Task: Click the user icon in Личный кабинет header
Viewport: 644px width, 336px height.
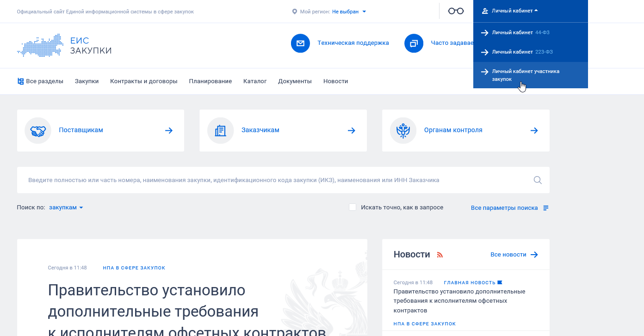Action: tap(485, 11)
